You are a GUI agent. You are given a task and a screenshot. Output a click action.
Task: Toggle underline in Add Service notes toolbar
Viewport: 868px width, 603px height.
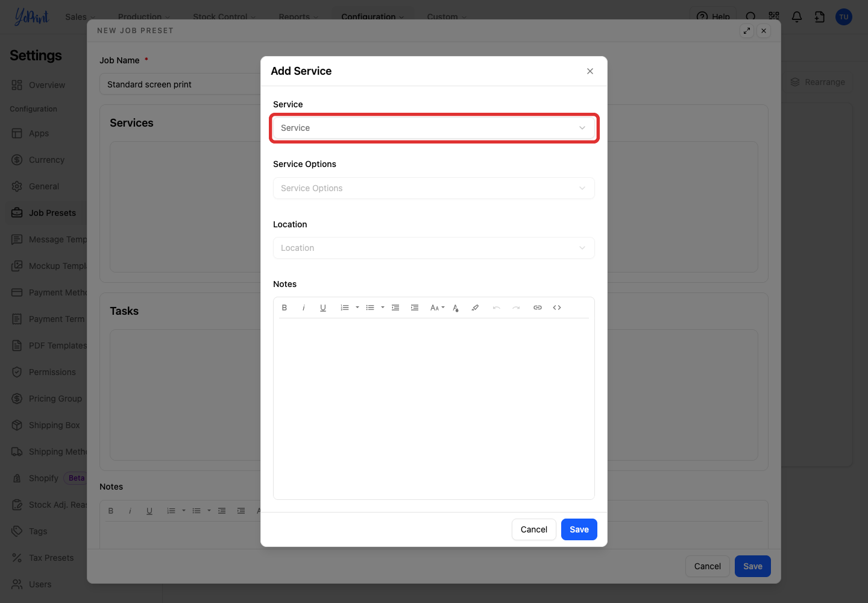(323, 308)
